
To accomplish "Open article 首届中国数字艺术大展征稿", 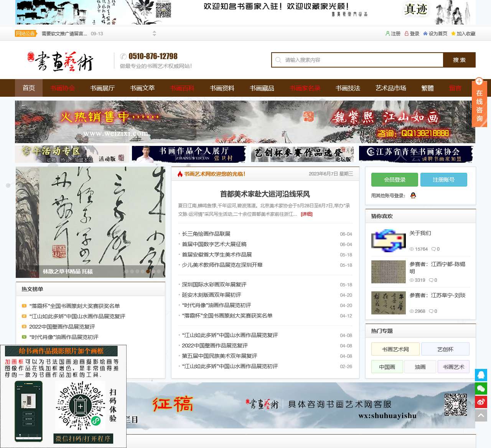I will tap(214, 244).
